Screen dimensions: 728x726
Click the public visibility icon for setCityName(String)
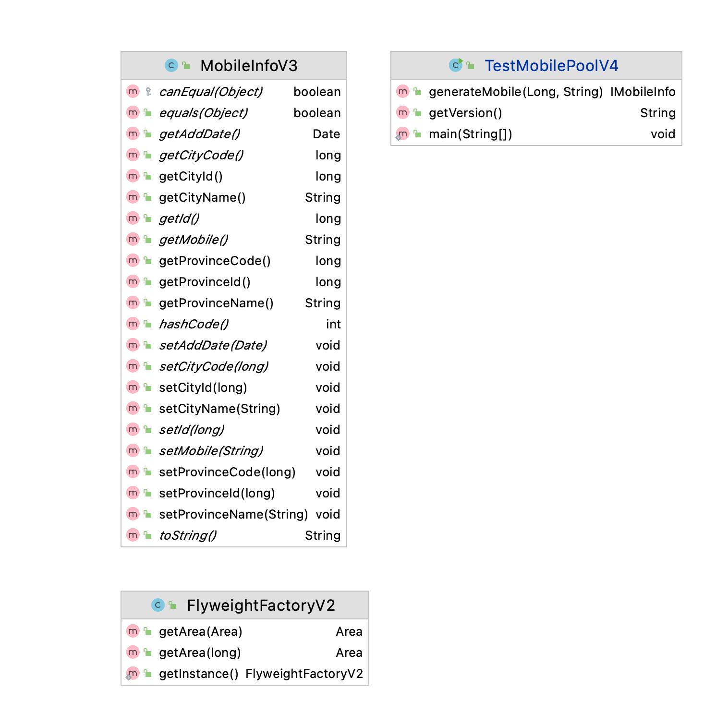point(148,408)
